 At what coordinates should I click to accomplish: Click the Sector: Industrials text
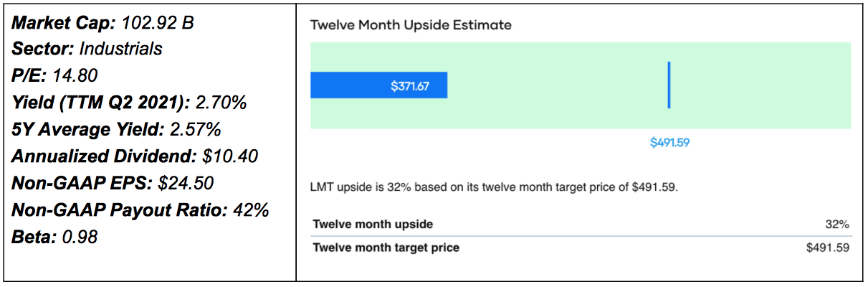coord(87,49)
